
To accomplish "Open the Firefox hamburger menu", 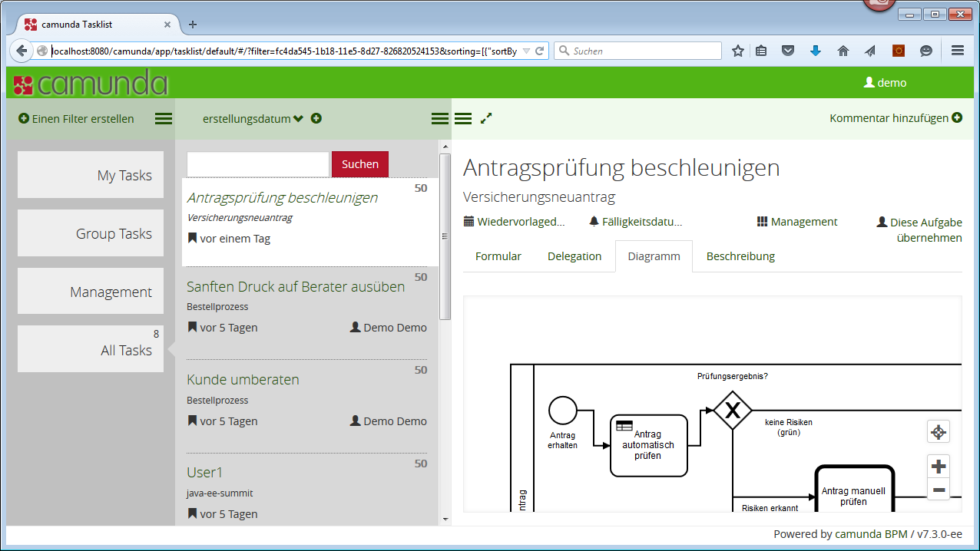I will pos(958,51).
